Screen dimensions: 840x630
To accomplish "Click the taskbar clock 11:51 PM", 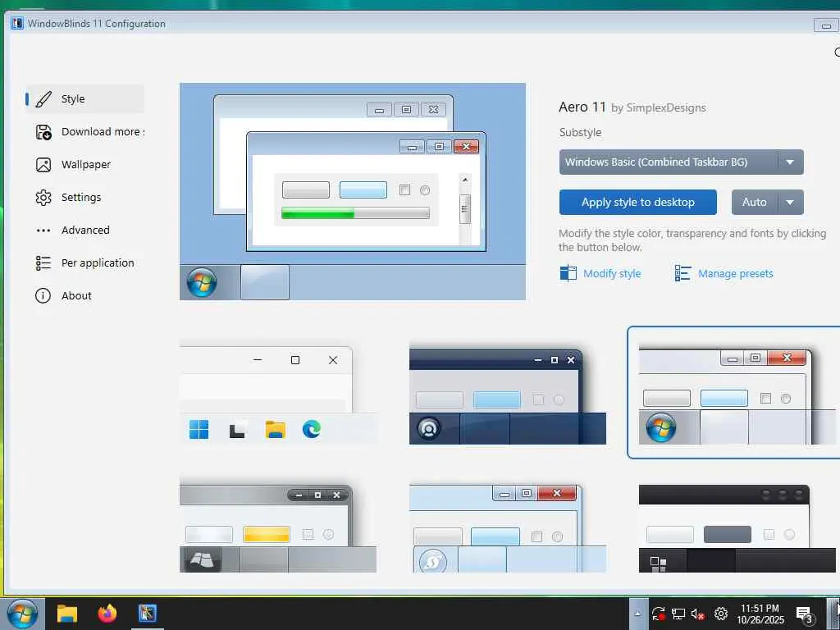I will coord(760,614).
